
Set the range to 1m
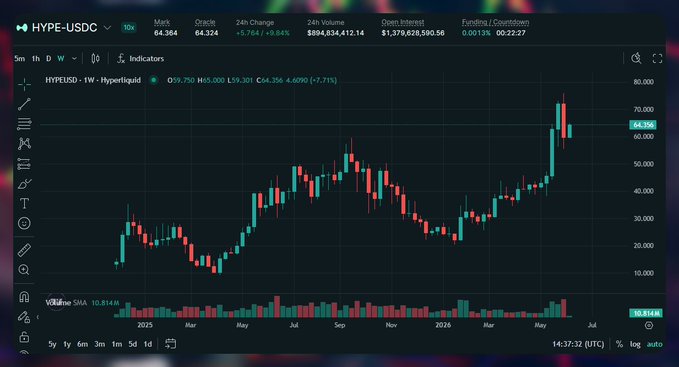click(x=116, y=344)
